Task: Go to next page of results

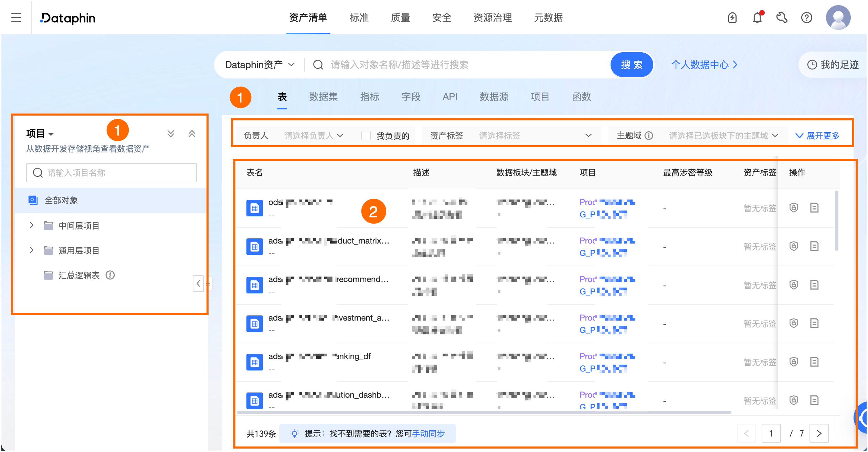Action: (819, 433)
